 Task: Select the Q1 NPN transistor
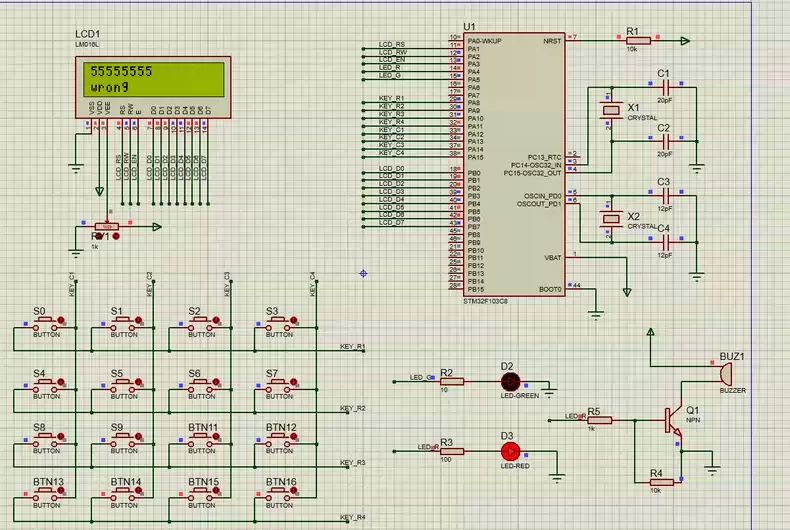coord(674,421)
